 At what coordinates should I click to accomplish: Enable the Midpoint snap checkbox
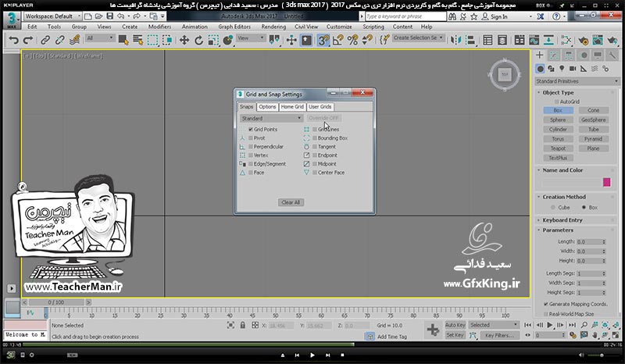[x=315, y=164]
